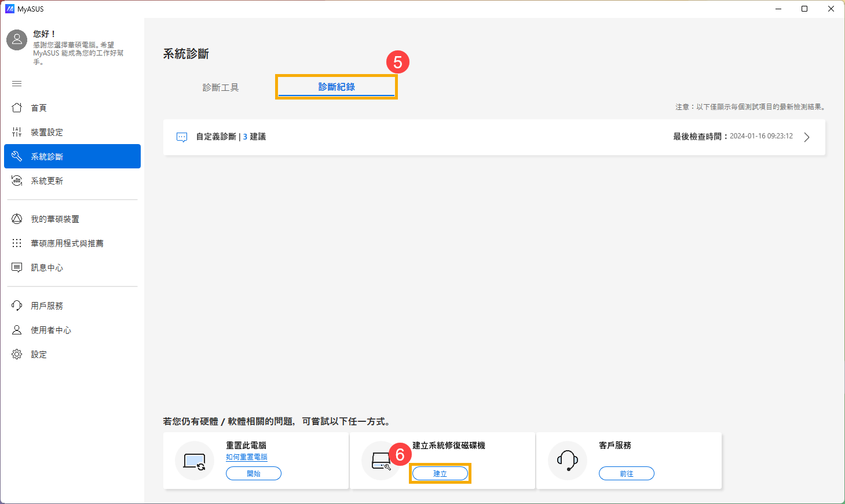Viewport: 845px width, 504px height.
Task: Minimize the MyASUS window
Action: [778, 9]
